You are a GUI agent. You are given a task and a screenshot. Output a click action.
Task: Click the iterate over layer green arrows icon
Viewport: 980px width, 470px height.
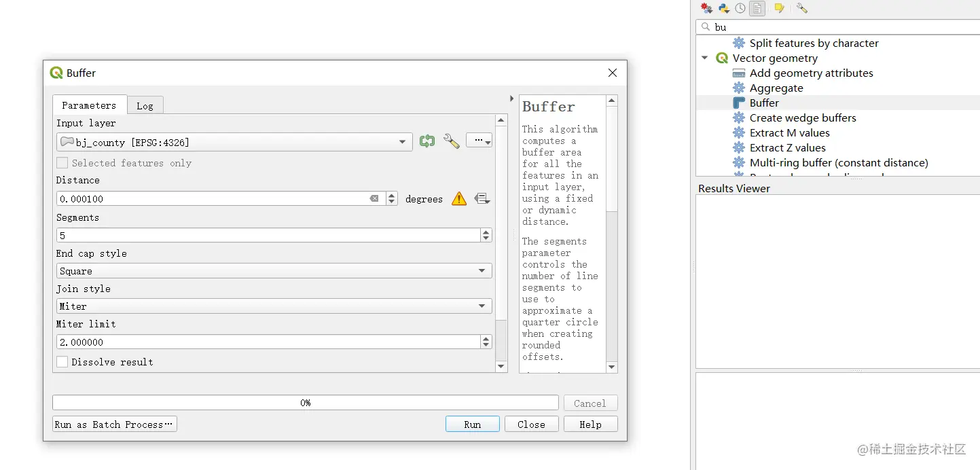pyautogui.click(x=427, y=141)
